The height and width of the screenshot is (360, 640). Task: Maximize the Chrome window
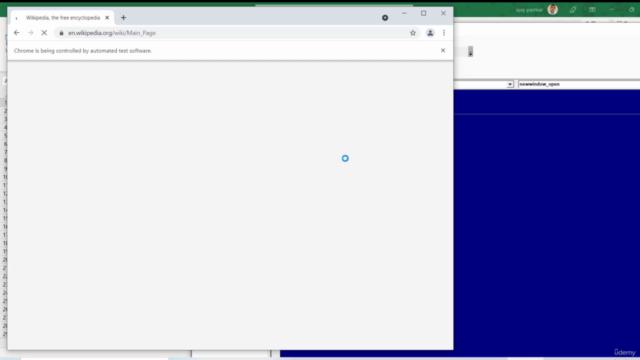click(424, 13)
